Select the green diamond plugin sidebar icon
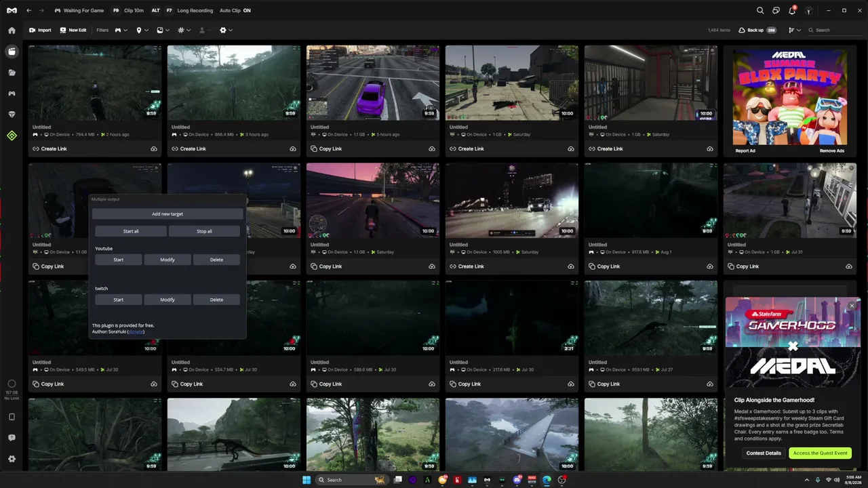Image resolution: width=868 pixels, height=488 pixels. click(12, 136)
